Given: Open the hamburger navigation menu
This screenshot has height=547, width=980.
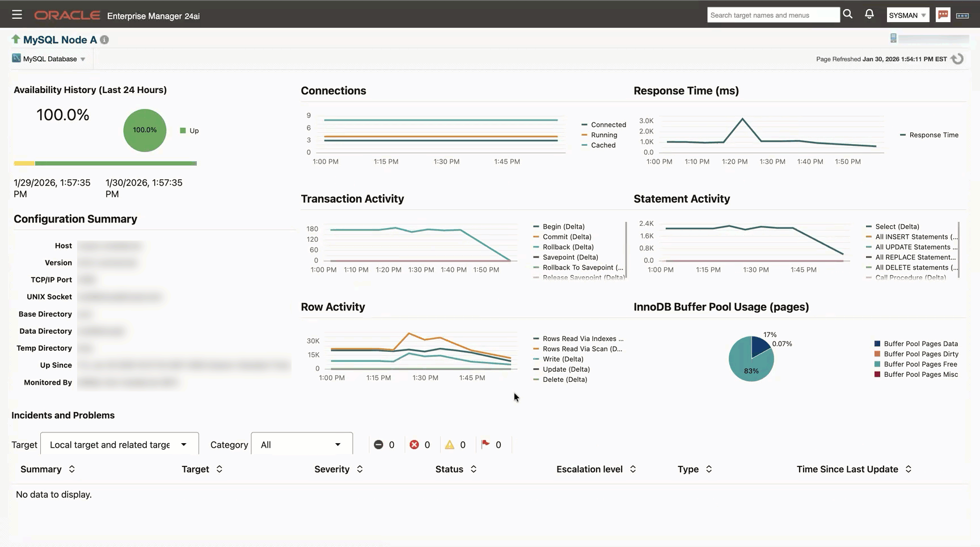Looking at the screenshot, I should (16, 14).
